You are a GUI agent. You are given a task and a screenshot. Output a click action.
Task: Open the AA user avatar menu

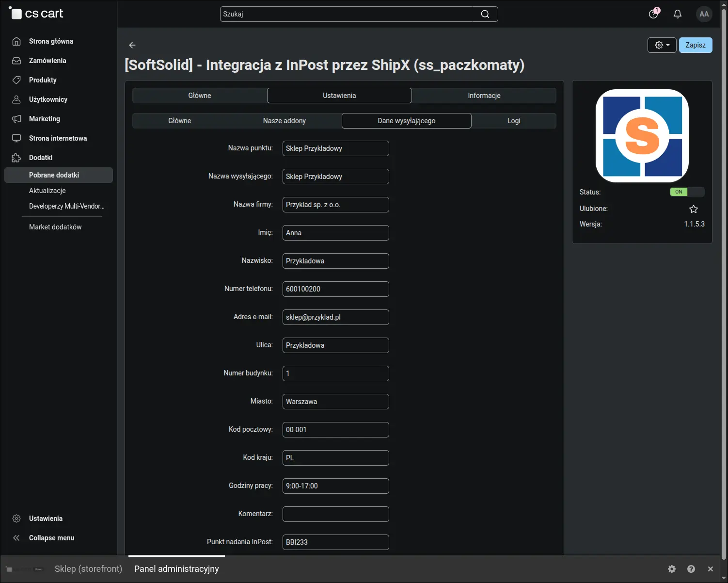point(704,14)
